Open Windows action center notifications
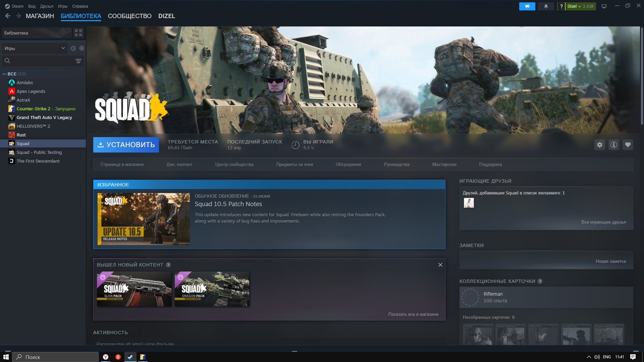644x362 pixels. pyautogui.click(x=633, y=357)
